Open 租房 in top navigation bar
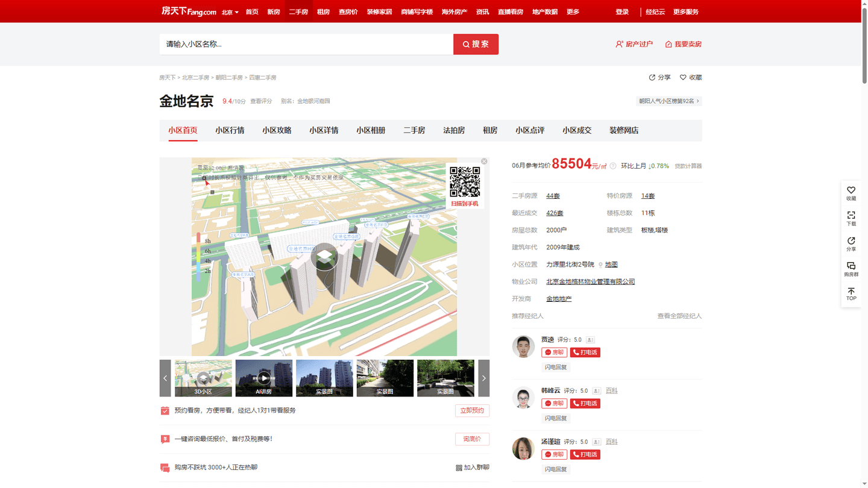The height and width of the screenshot is (488, 868). [324, 12]
